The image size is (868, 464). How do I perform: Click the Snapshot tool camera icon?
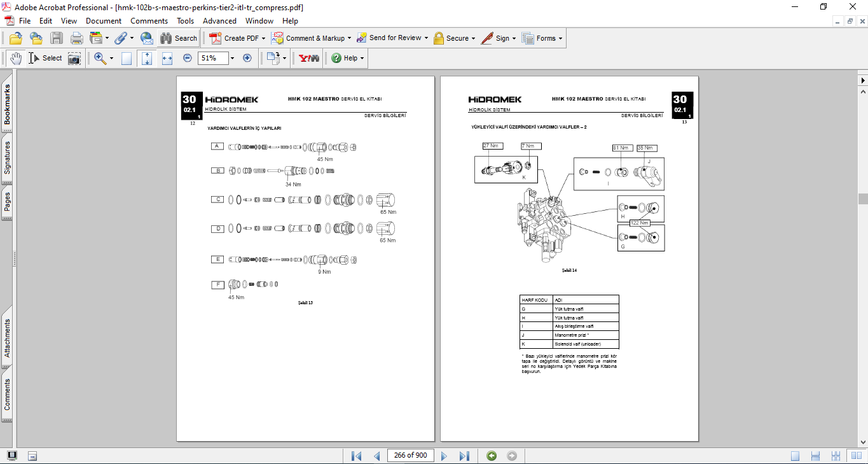74,58
